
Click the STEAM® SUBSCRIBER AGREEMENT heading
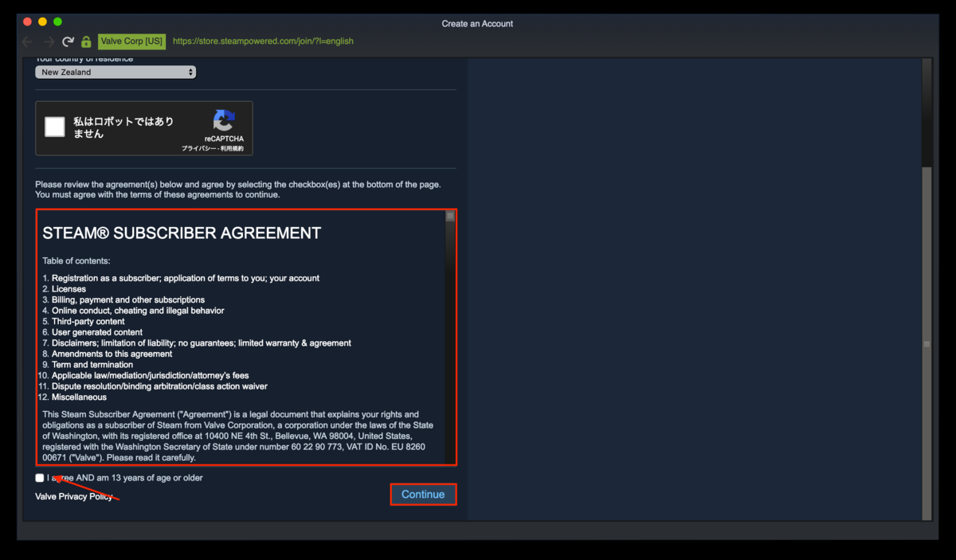click(182, 233)
